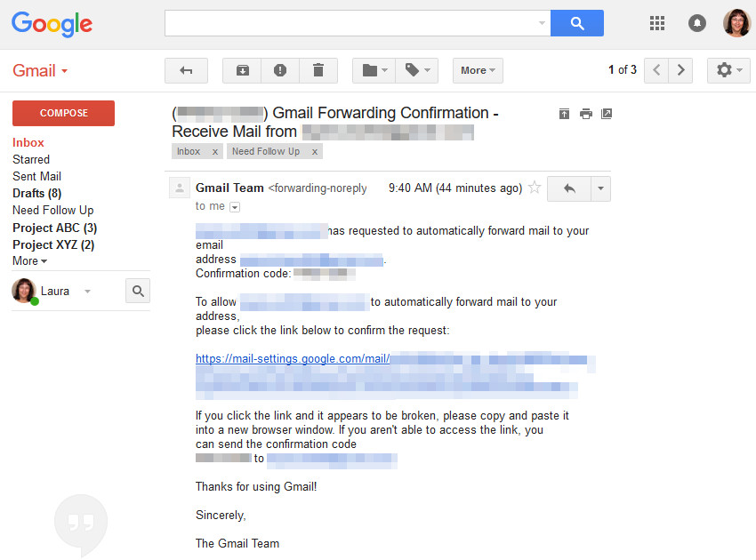Click the back to inbox arrow
The height and width of the screenshot is (560, 756).
186,70
